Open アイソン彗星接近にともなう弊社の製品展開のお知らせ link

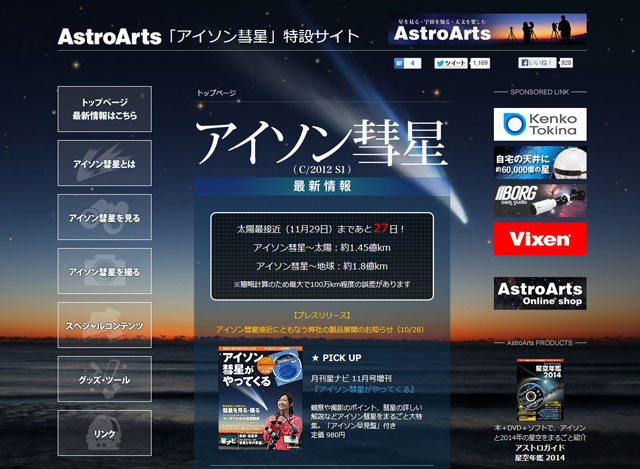point(320,329)
